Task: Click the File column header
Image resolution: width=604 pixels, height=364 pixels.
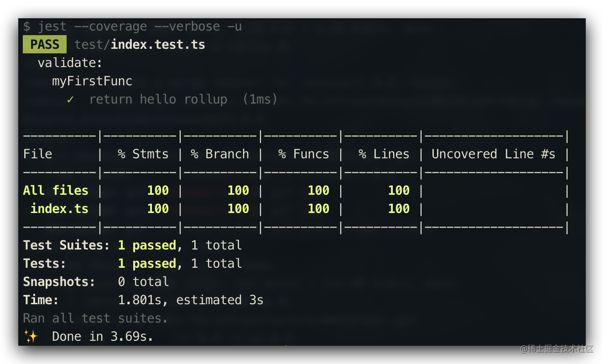Action: tap(38, 154)
